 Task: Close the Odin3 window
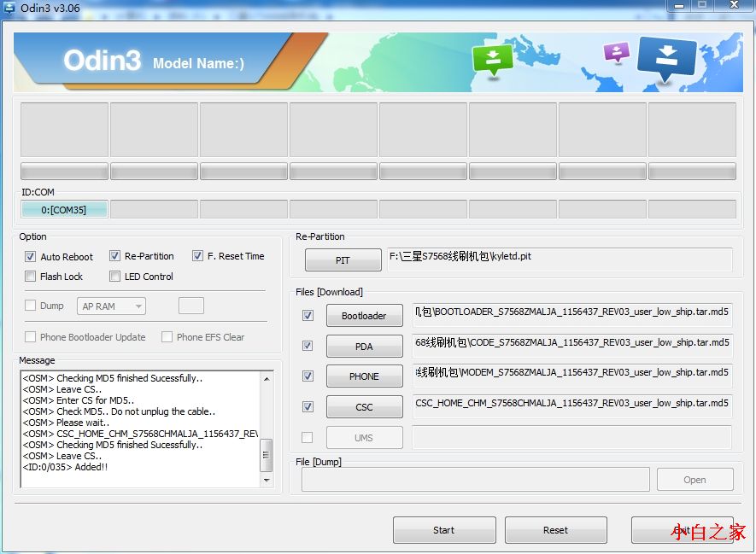click(x=734, y=5)
